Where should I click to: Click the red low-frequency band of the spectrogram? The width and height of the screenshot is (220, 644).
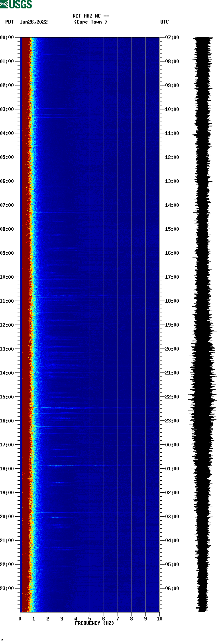[x=25, y=325]
